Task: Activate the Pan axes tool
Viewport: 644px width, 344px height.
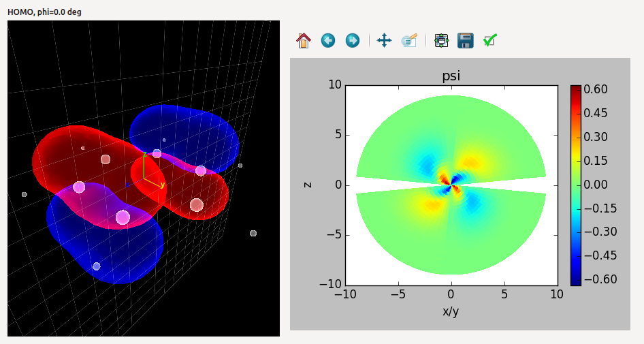Action: [384, 41]
